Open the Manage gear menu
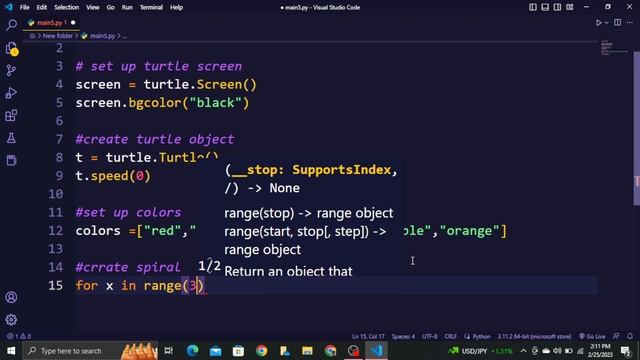 point(11,319)
